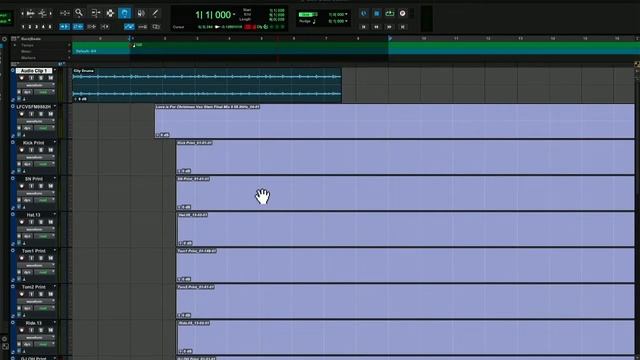Solo the Kick Print track

tap(41, 150)
